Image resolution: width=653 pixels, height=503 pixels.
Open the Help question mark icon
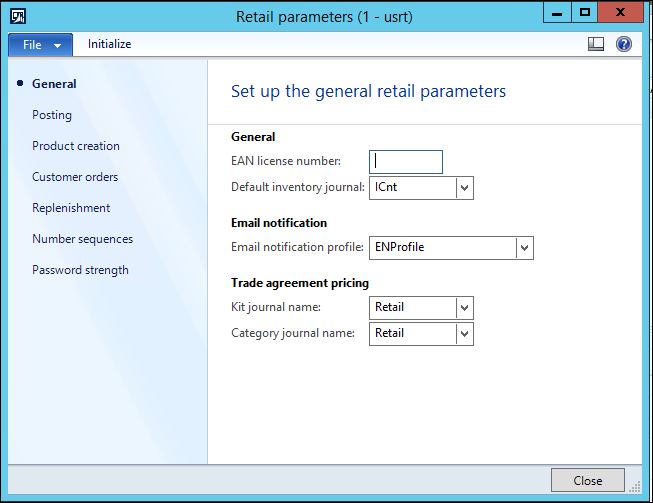[x=624, y=44]
